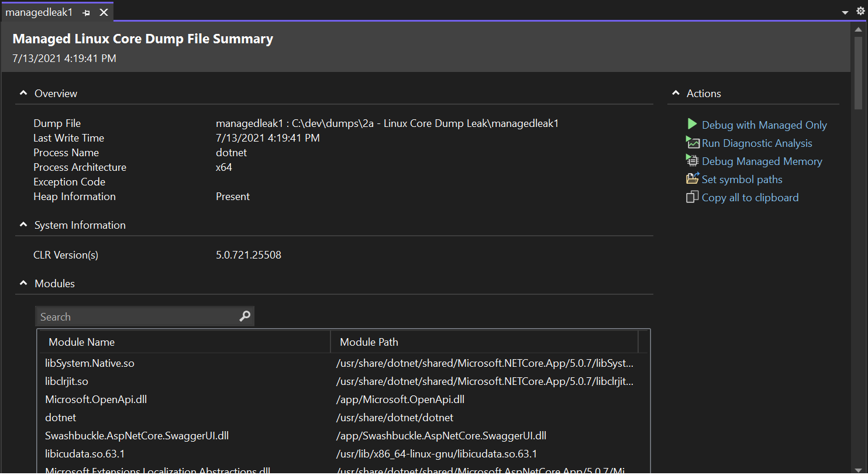The width and height of the screenshot is (868, 475).
Task: Open the Run Diagnostic Analysis link
Action: click(x=757, y=142)
